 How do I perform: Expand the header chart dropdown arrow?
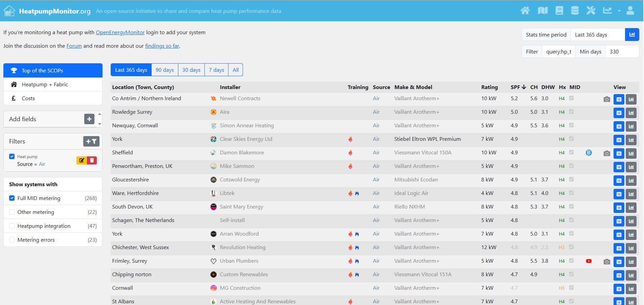(619, 11)
